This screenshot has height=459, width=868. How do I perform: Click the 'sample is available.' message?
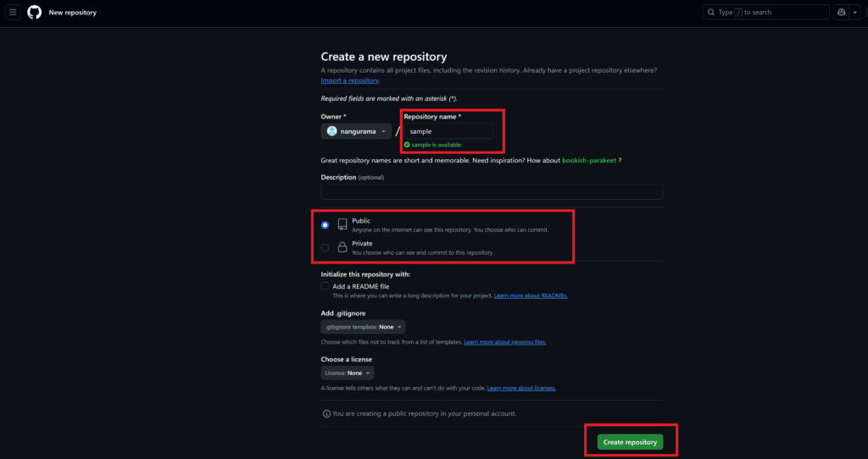coord(437,145)
